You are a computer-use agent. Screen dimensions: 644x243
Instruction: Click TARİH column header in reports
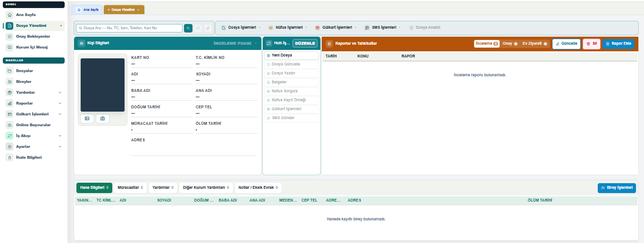click(331, 56)
